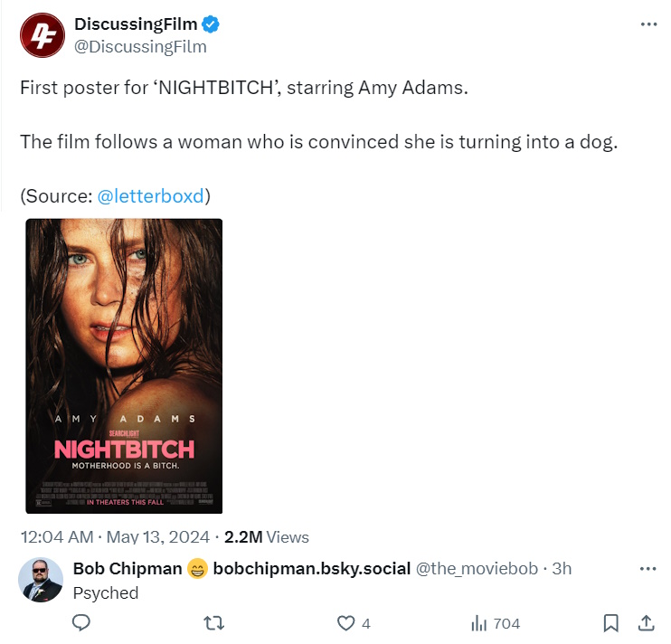Go to the @DiscussingFilm handle
The height and width of the screenshot is (644, 671).
tap(140, 46)
